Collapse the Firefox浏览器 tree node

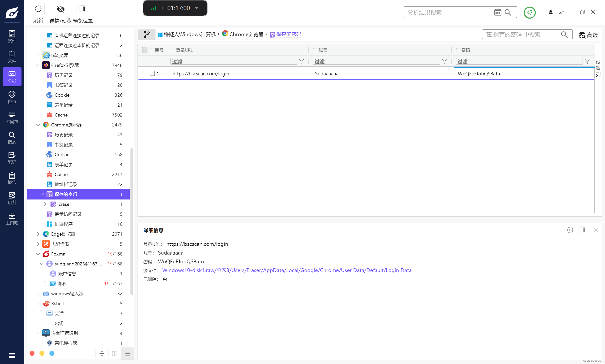point(38,65)
